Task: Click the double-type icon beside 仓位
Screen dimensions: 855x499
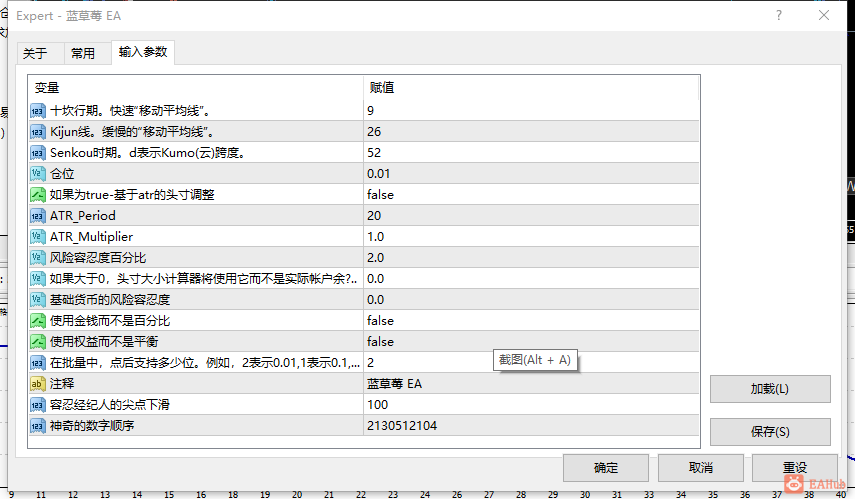Action: [38, 174]
